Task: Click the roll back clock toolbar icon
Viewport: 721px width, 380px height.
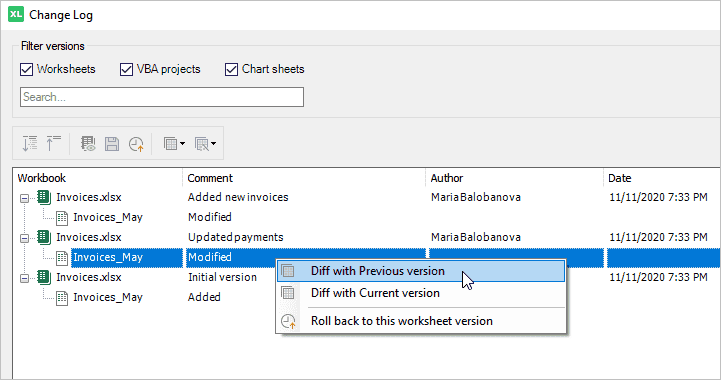Action: click(x=136, y=144)
